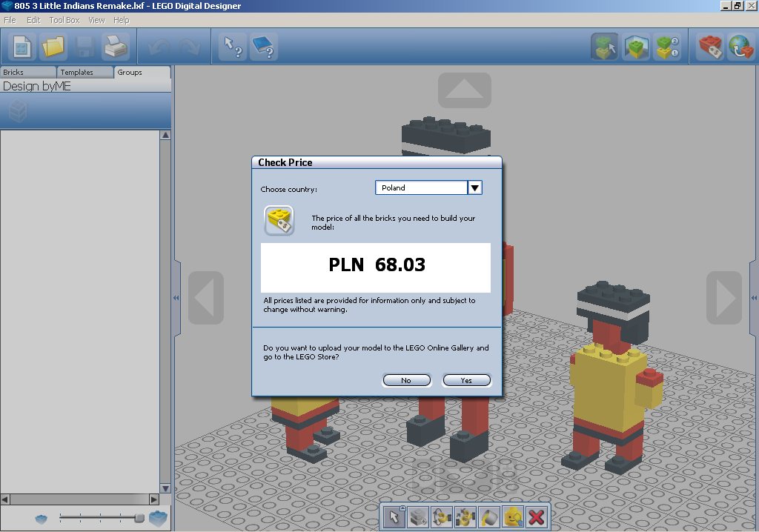Open the File menu
The image size is (759, 532).
point(10,20)
